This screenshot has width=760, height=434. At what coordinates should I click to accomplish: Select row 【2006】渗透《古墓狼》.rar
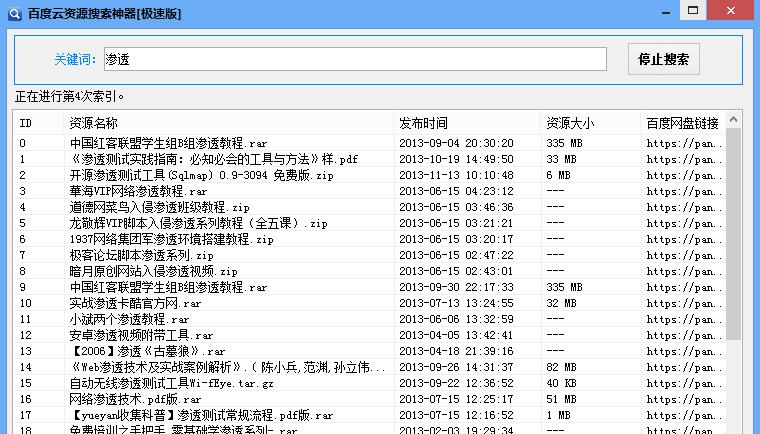(370, 351)
